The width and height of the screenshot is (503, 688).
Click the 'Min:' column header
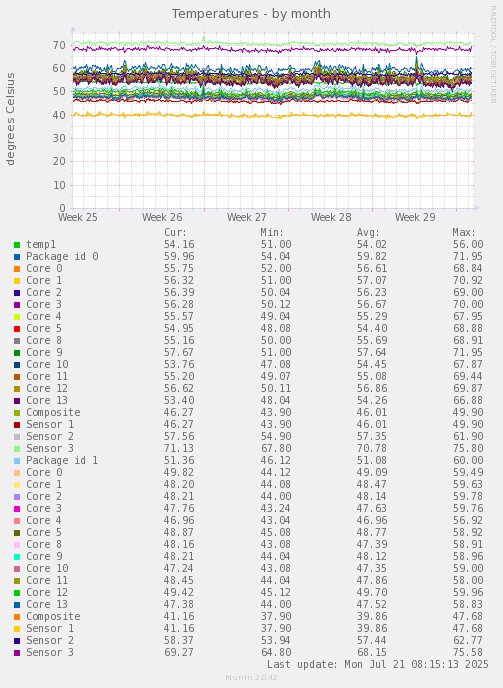[x=272, y=233]
